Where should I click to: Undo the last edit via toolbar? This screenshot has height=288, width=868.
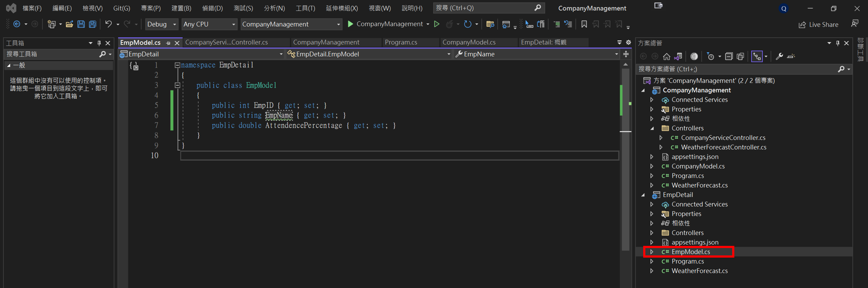pos(108,24)
